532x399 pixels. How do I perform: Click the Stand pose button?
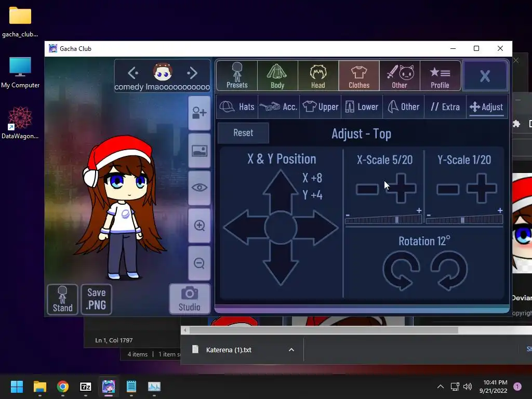pos(62,299)
